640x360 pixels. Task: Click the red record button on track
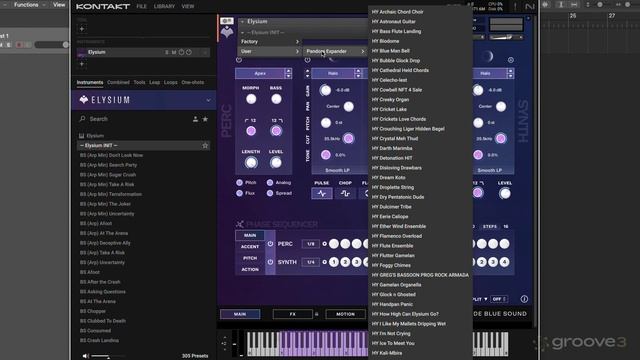click(x=19, y=44)
